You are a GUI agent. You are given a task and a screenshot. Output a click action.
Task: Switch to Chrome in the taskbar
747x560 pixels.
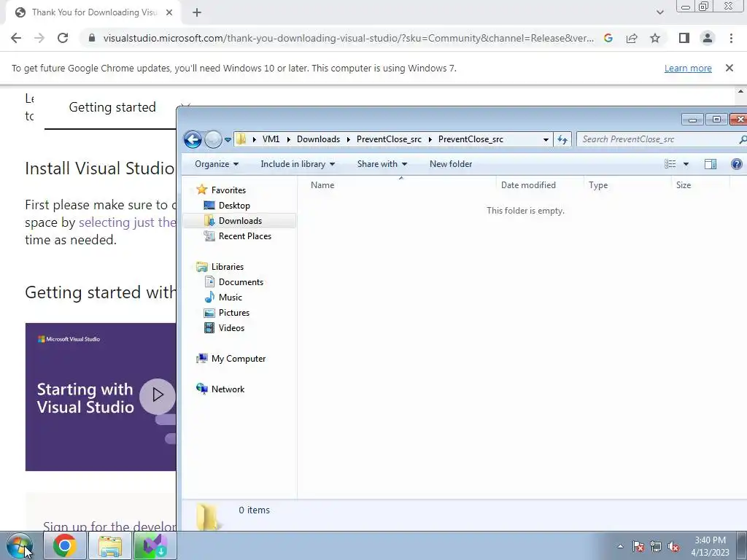[65, 545]
